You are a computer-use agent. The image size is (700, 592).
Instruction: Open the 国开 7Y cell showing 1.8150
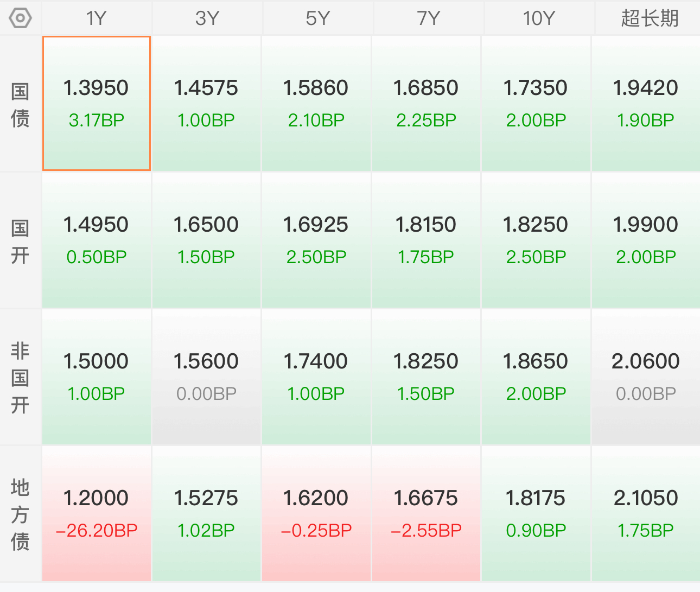[x=426, y=240]
